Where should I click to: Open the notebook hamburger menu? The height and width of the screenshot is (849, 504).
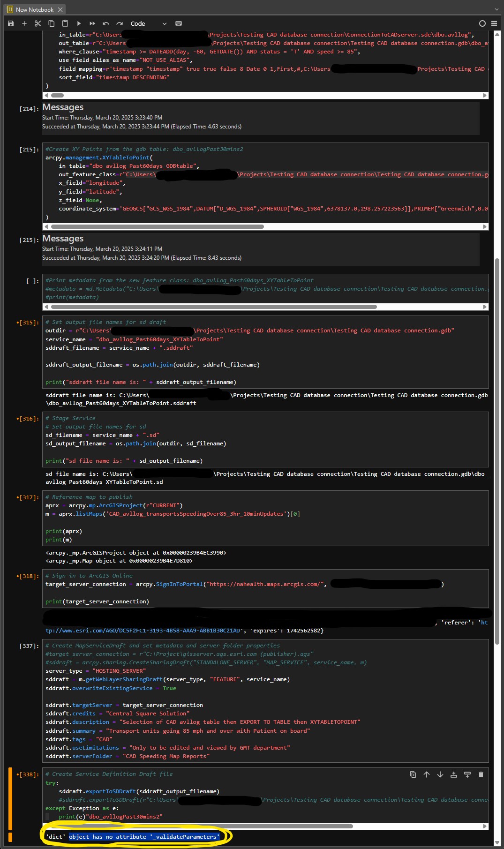tap(494, 23)
